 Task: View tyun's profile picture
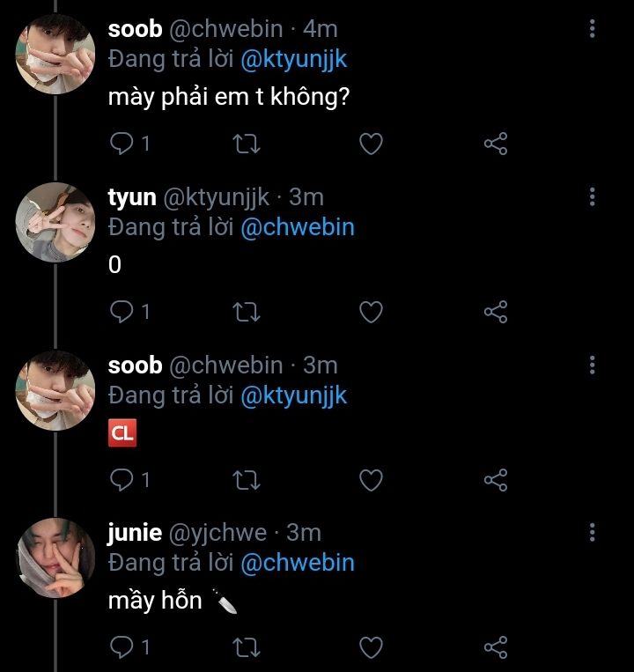55,223
